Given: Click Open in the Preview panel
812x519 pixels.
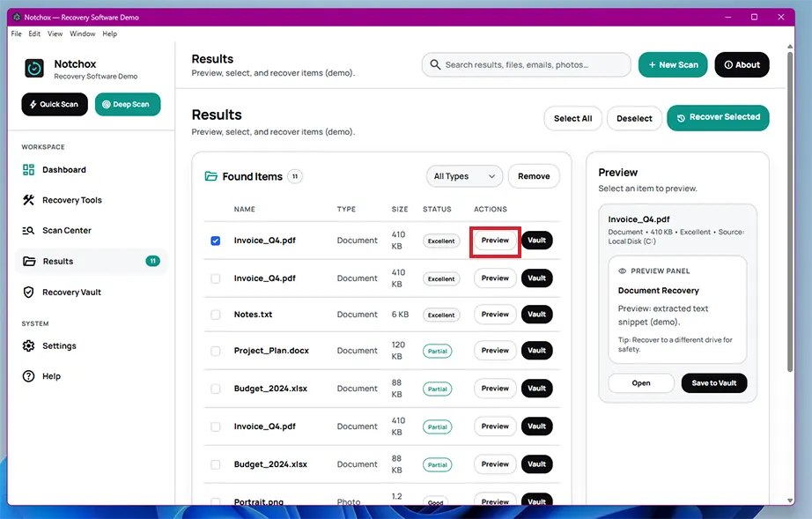Looking at the screenshot, I should [x=641, y=383].
